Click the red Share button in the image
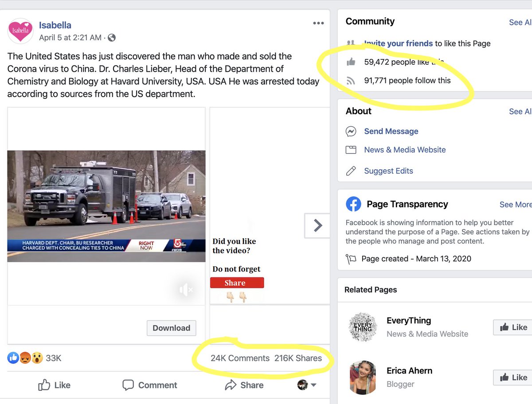The width and height of the screenshot is (532, 404). (x=237, y=283)
